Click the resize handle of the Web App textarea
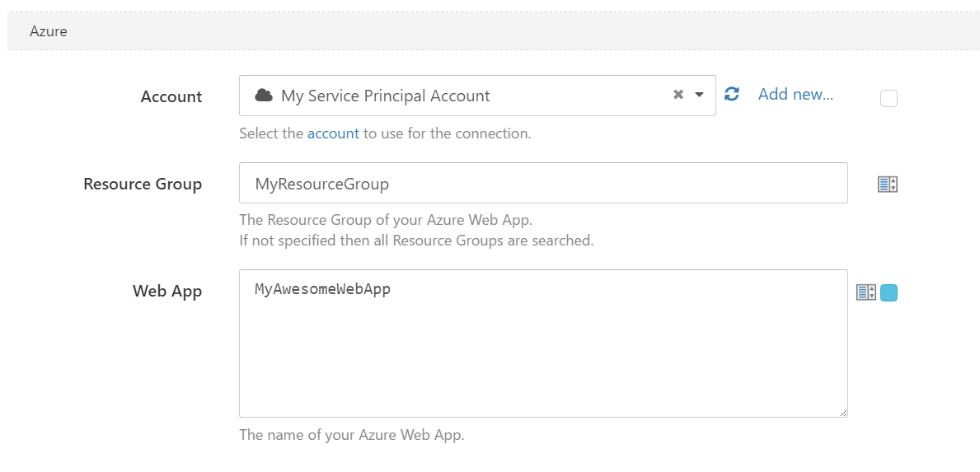 tap(843, 413)
